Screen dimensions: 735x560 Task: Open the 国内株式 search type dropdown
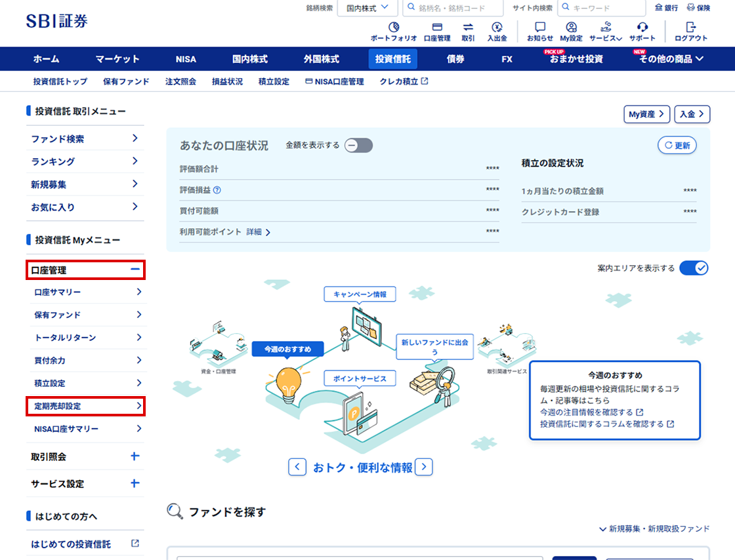pos(367,8)
